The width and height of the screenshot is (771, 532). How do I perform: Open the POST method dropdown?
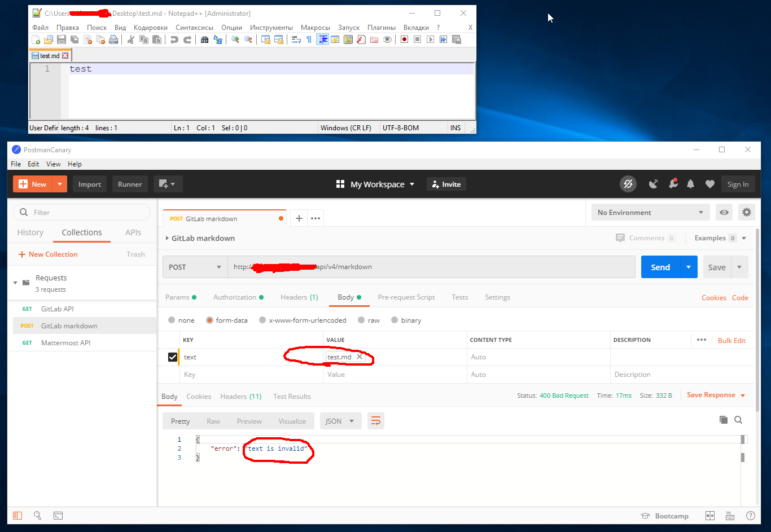pos(195,267)
